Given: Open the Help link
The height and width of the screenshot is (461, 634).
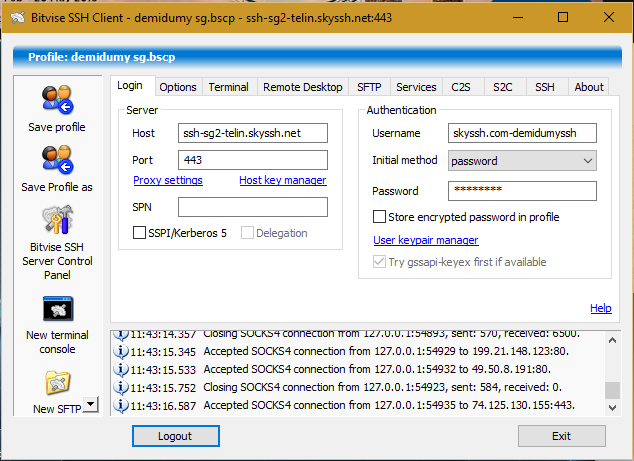Looking at the screenshot, I should pyautogui.click(x=600, y=308).
